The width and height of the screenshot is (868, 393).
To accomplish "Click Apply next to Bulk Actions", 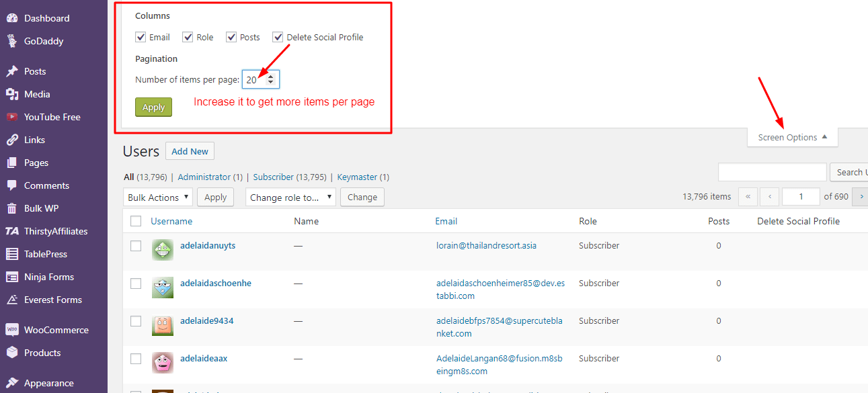I will (x=215, y=197).
